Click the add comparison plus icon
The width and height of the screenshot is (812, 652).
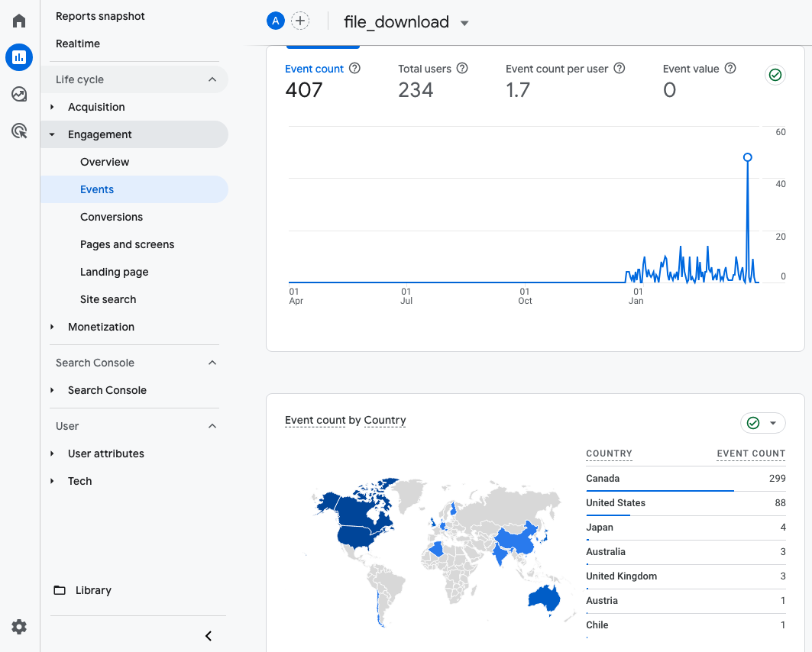click(301, 21)
